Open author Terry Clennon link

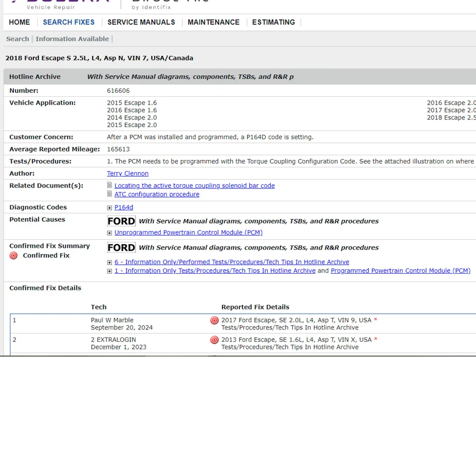128,173
